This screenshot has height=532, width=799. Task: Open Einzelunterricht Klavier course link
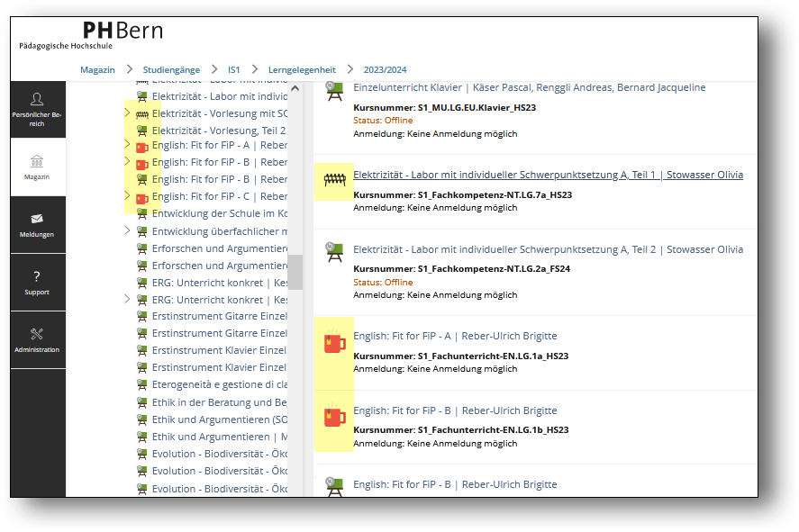pos(529,87)
